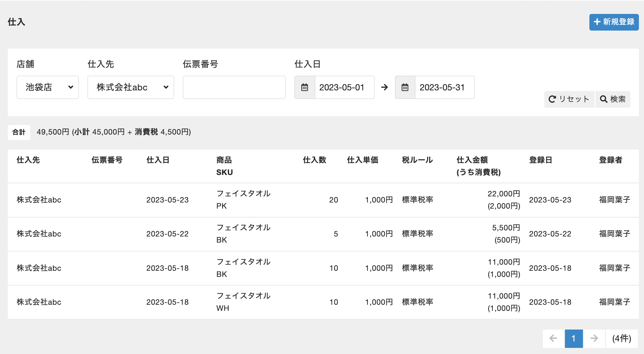Image resolution: width=644 pixels, height=354 pixels.
Task: Click the start date calendar icon
Action: pos(305,87)
